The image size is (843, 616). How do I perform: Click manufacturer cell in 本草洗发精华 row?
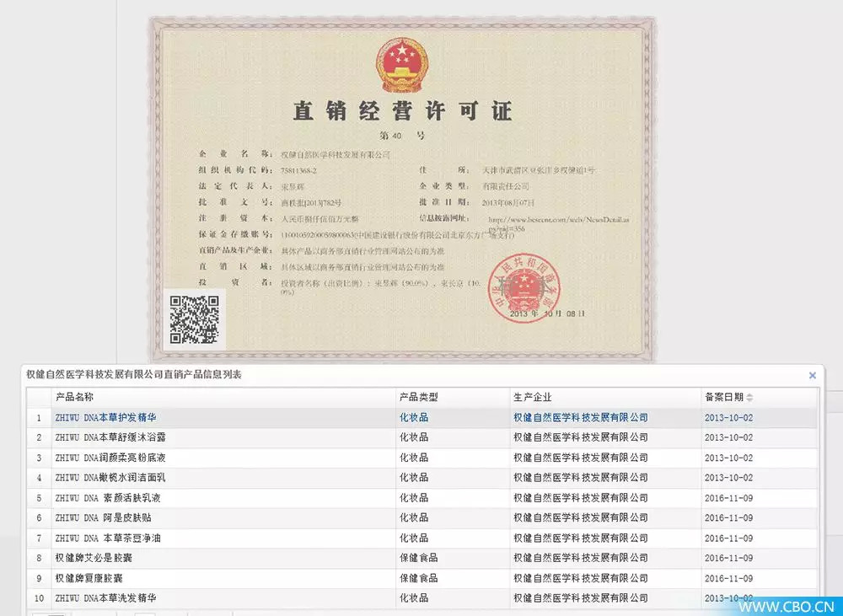(581, 598)
